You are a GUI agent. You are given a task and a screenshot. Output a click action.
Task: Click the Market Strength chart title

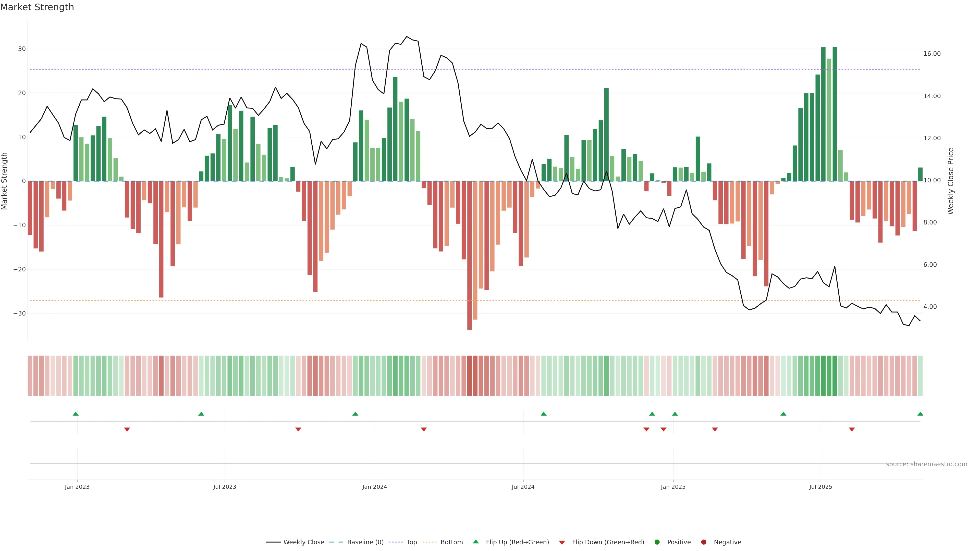[37, 7]
